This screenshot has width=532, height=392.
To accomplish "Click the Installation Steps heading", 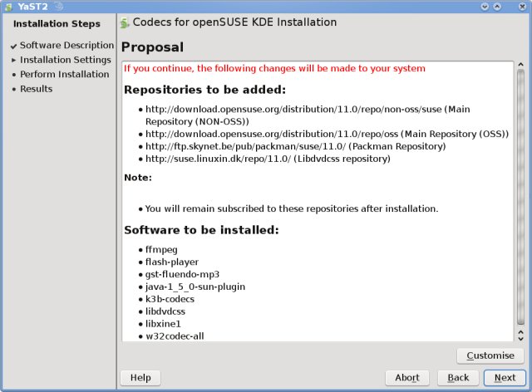I will [57, 24].
